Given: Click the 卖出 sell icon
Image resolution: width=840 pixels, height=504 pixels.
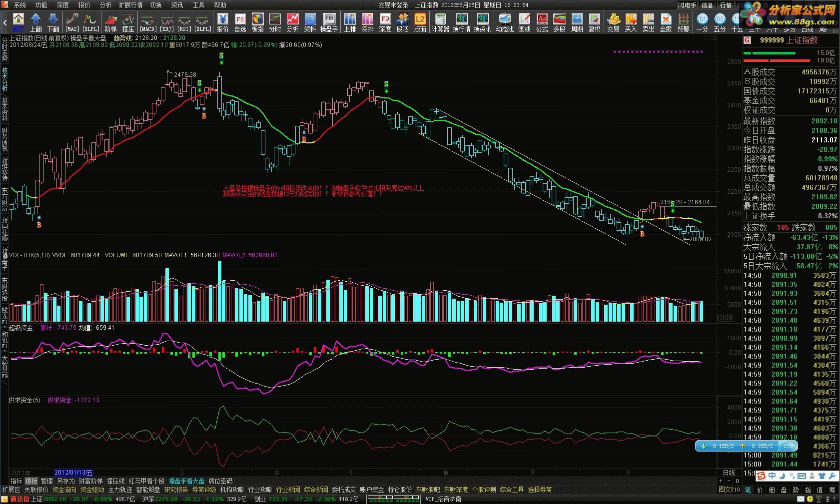Looking at the screenshot, I should 648,22.
